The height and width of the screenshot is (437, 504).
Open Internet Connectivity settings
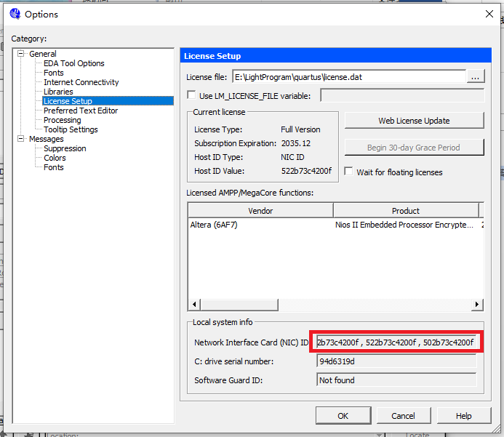[81, 82]
